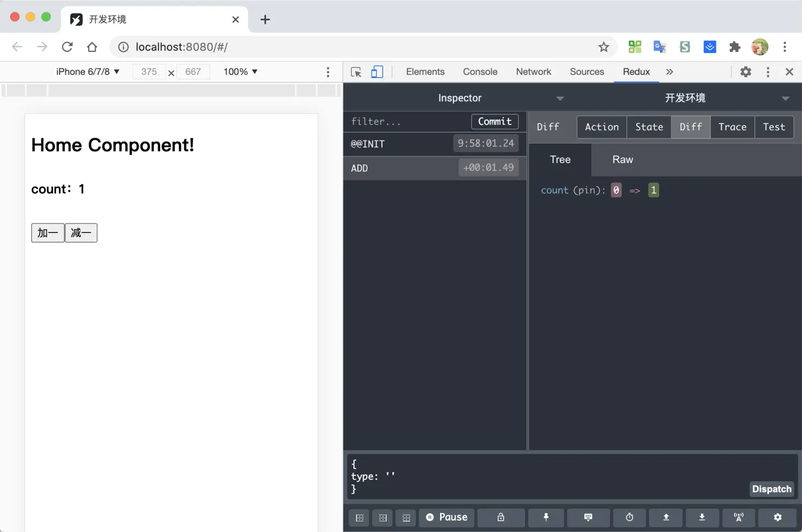The width and height of the screenshot is (802, 532).
Task: Click the 减一 button
Action: click(81, 233)
